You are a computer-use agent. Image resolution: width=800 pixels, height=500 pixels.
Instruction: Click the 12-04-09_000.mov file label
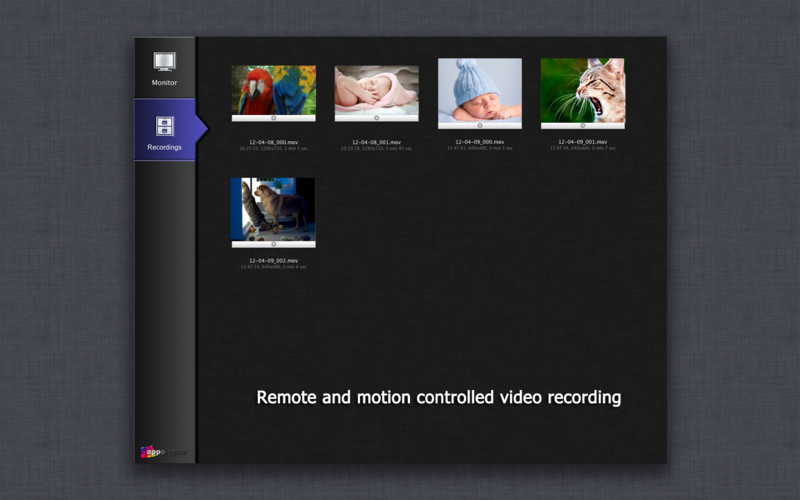pos(479,142)
